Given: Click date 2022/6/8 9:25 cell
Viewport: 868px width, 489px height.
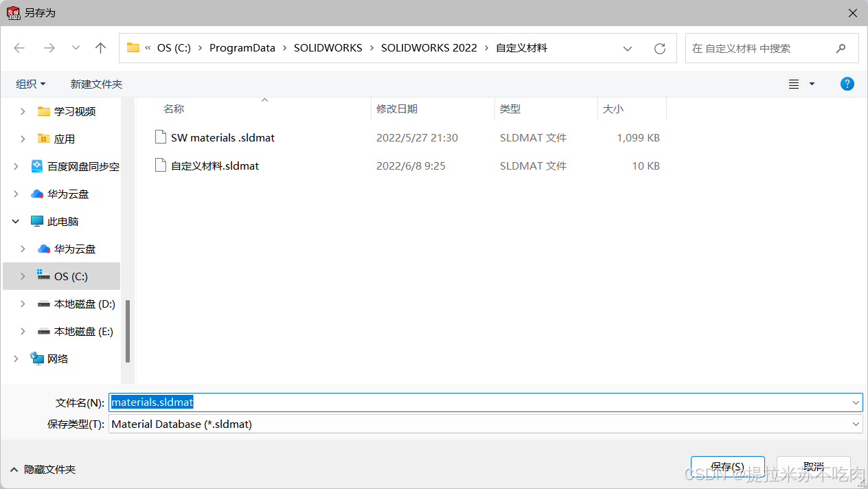Looking at the screenshot, I should pyautogui.click(x=411, y=166).
